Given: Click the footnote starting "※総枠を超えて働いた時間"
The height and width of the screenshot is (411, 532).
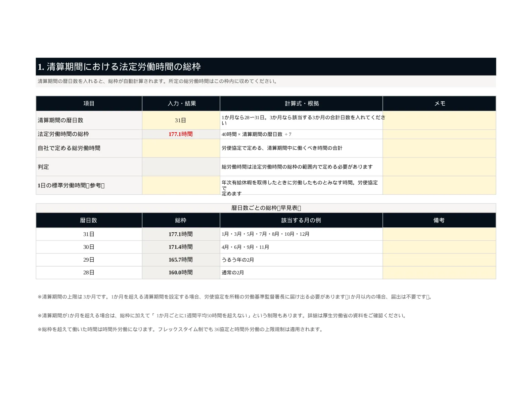Looking at the screenshot, I should click(181, 329).
